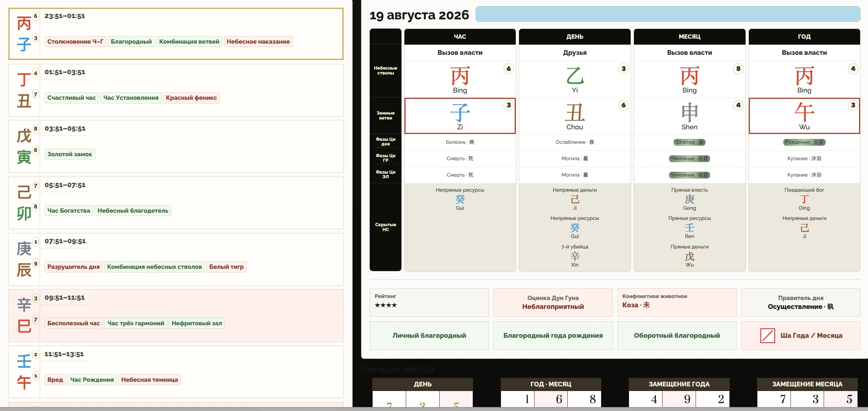Click the slashed red square Sha icon
The height and width of the screenshot is (411, 868).
[x=767, y=335]
